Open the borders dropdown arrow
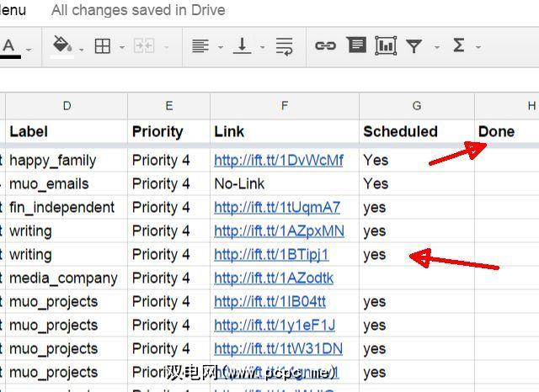Image resolution: width=539 pixels, height=392 pixels. [122, 47]
